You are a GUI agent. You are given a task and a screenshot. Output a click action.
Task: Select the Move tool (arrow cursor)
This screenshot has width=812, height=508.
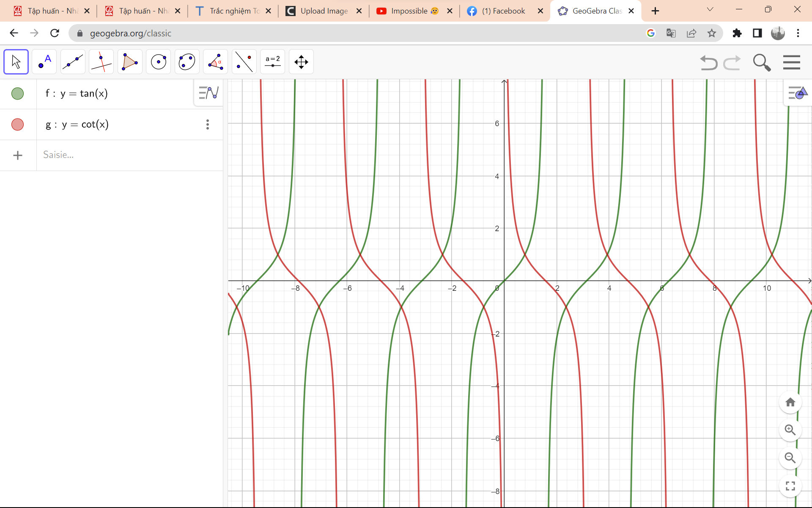pos(16,61)
